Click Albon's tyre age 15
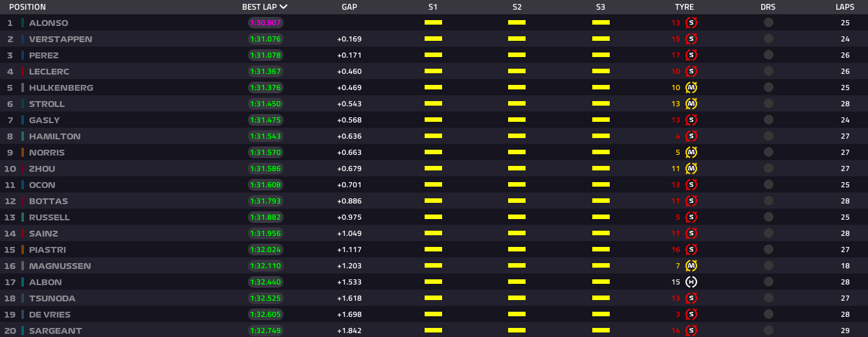868x337 pixels. (676, 282)
